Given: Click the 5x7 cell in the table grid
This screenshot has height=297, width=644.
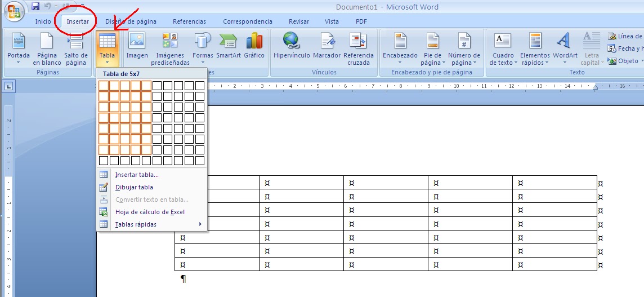Looking at the screenshot, I should pyautogui.click(x=146, y=150).
